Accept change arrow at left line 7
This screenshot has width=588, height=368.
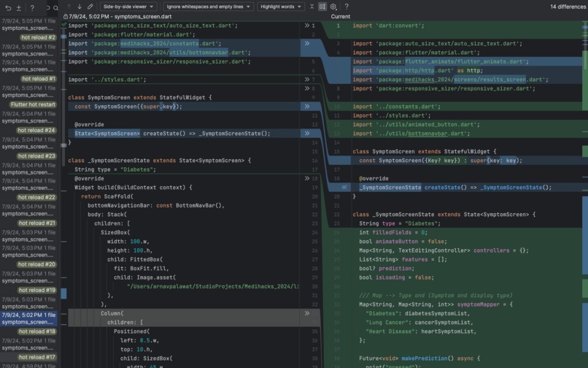(x=306, y=80)
